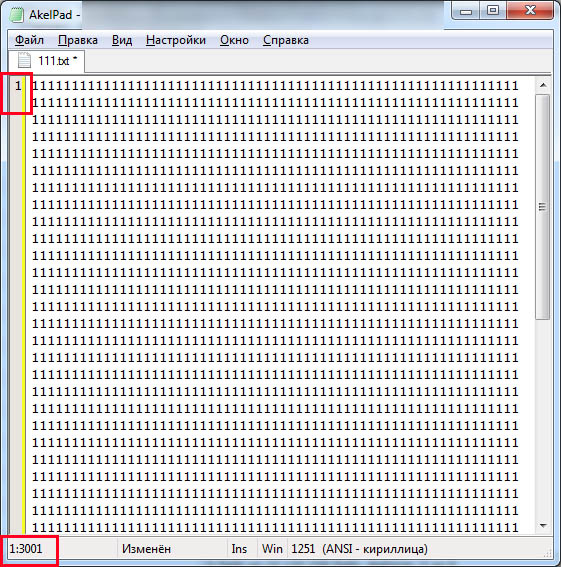Click the scroll up arrow
Image resolution: width=561 pixels, height=567 pixels.
pyautogui.click(x=543, y=85)
